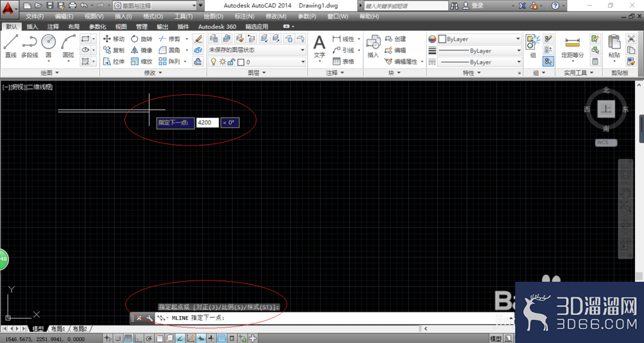This screenshot has width=644, height=343.
Task: Click the 登录 sign-in button
Action: (x=473, y=6)
